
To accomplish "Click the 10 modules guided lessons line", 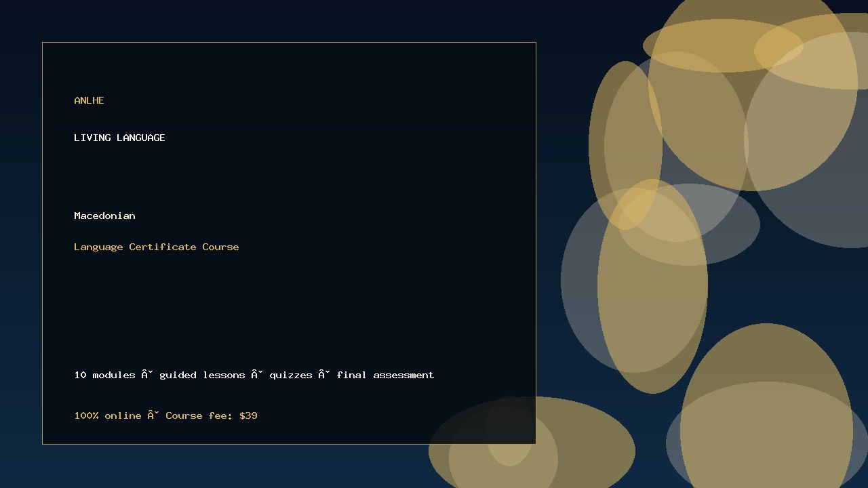I will pos(254,375).
